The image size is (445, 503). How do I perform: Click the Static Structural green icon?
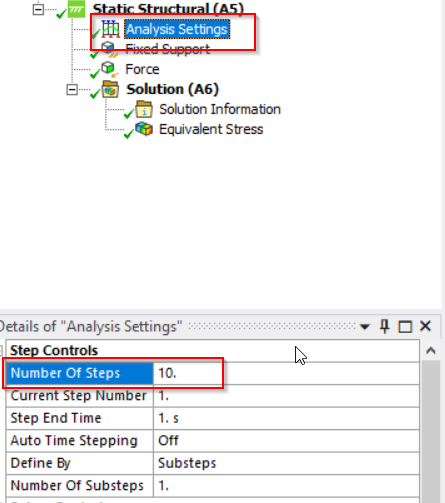point(76,9)
